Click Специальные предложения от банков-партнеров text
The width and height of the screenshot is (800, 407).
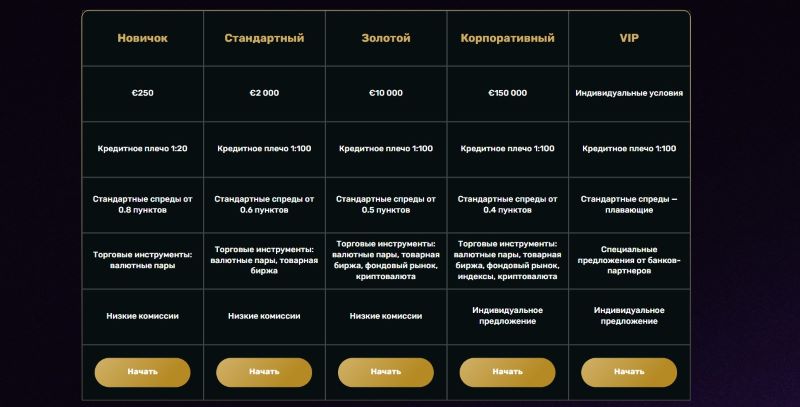pyautogui.click(x=629, y=260)
